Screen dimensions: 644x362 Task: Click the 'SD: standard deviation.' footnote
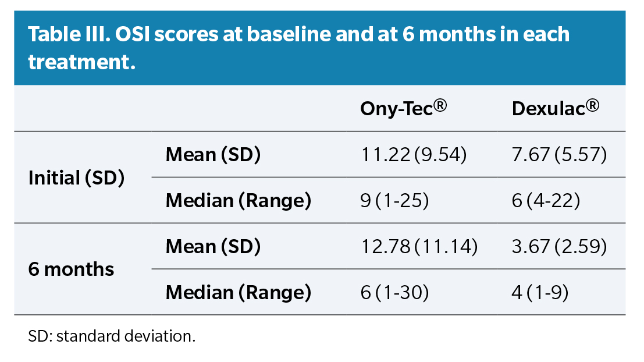112,337
